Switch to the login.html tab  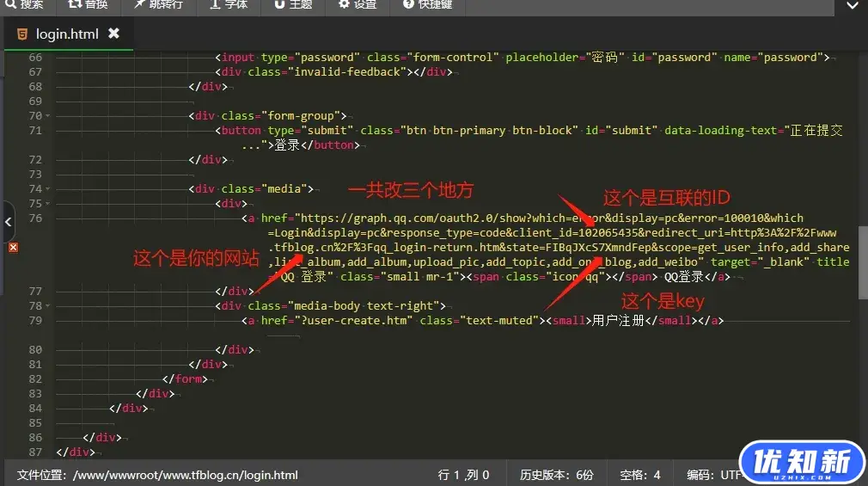(x=65, y=34)
